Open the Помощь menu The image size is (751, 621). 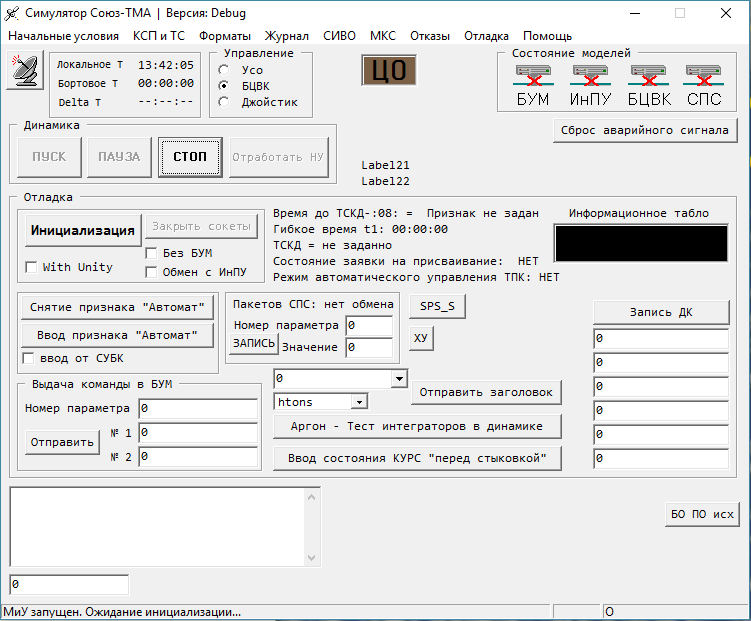(x=547, y=36)
